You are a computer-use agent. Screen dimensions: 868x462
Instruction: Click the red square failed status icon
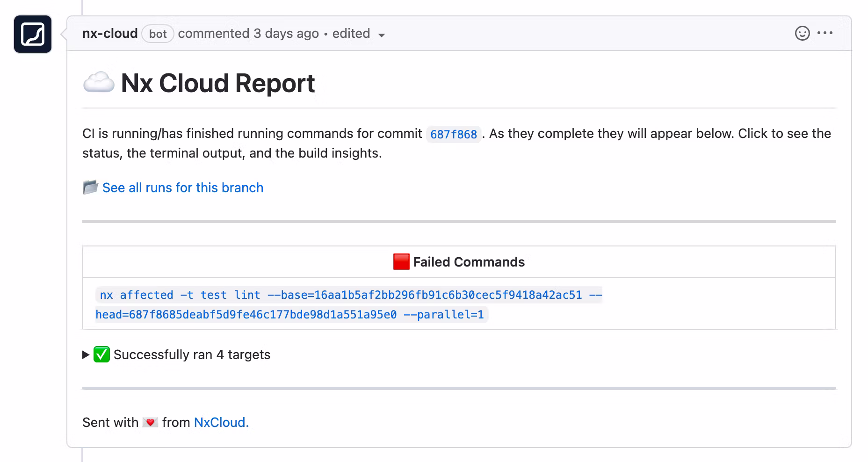(x=401, y=262)
